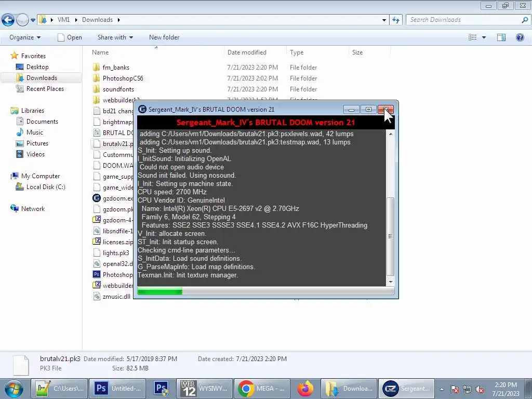Select Favorites in the navigation pane
Viewport: 532px width, 399px height.
click(33, 56)
